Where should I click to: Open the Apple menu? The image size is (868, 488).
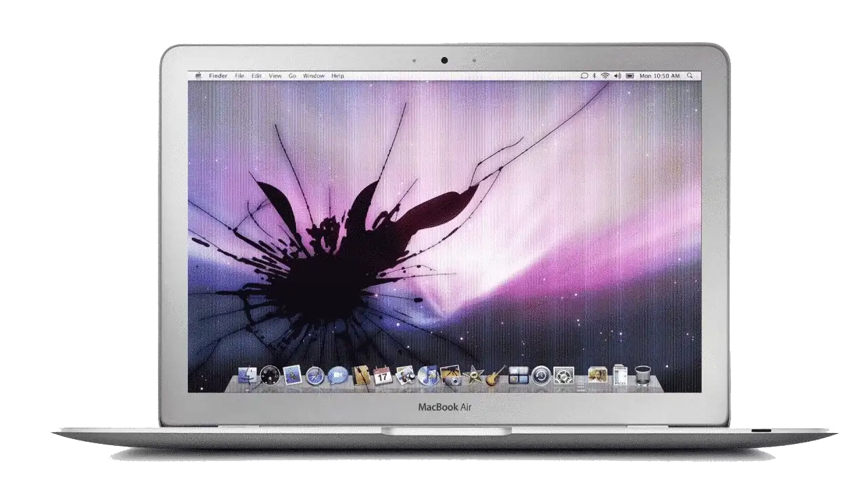click(x=198, y=76)
